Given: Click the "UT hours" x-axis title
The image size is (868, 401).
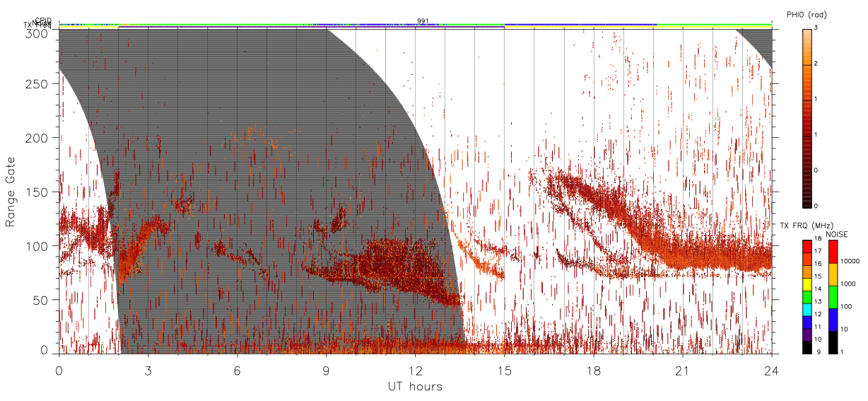Looking at the screenshot, I should click(x=415, y=387).
